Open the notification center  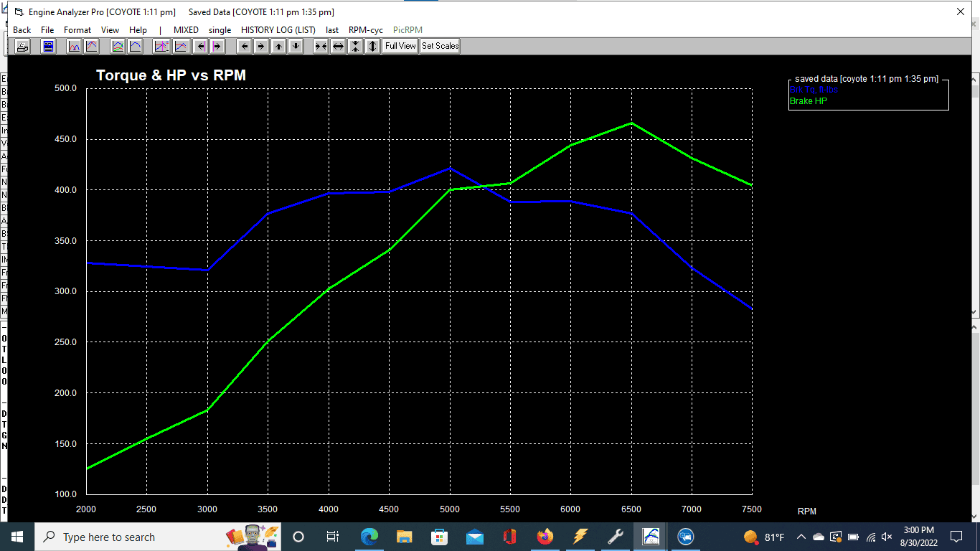[x=956, y=537]
